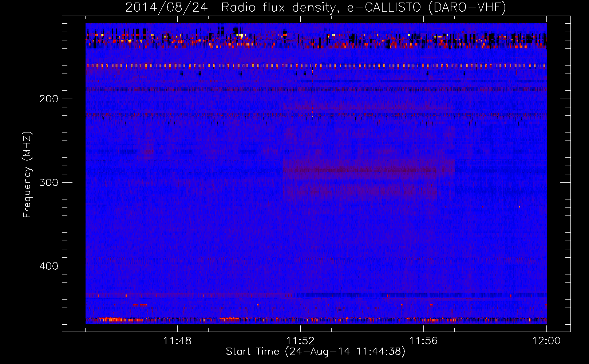Select the 200 frequency tick label
Viewport: 589px width, 364px height.
(49, 99)
